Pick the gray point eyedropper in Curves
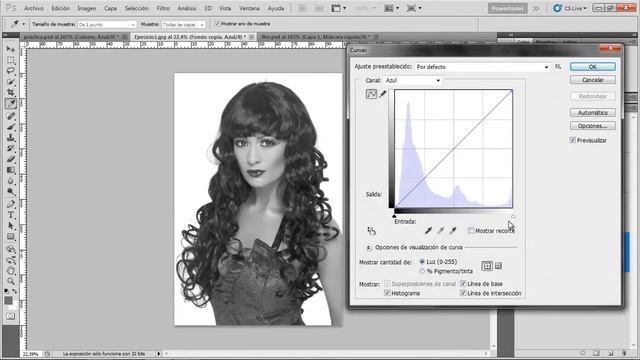Image resolution: width=640 pixels, height=360 pixels. (440, 231)
